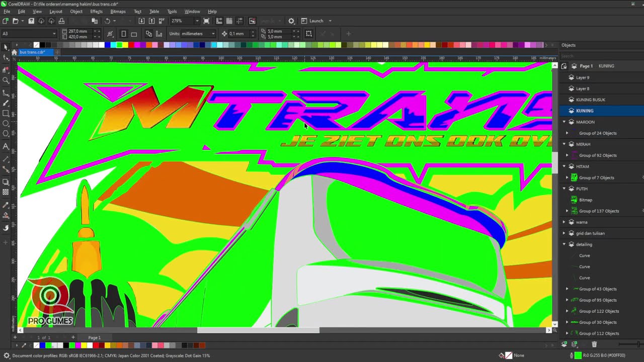Open the A3 page size dropdown
This screenshot has height=362, width=644.
click(x=54, y=34)
